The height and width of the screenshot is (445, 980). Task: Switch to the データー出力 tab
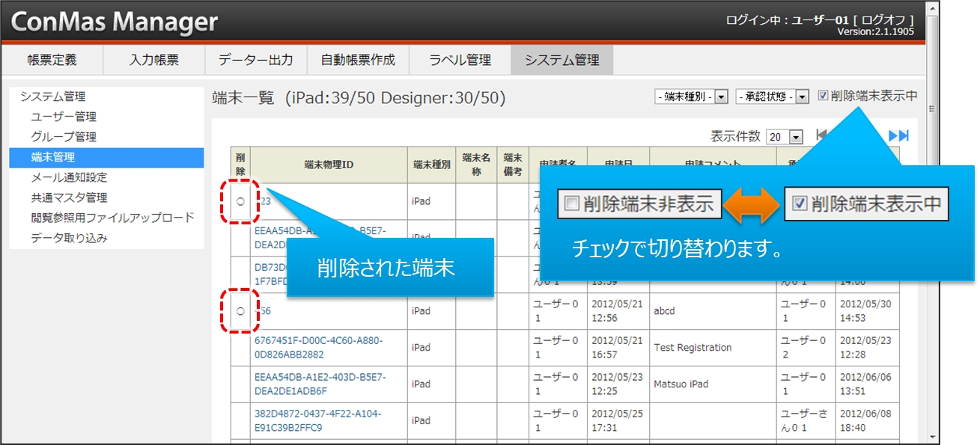pyautogui.click(x=256, y=60)
